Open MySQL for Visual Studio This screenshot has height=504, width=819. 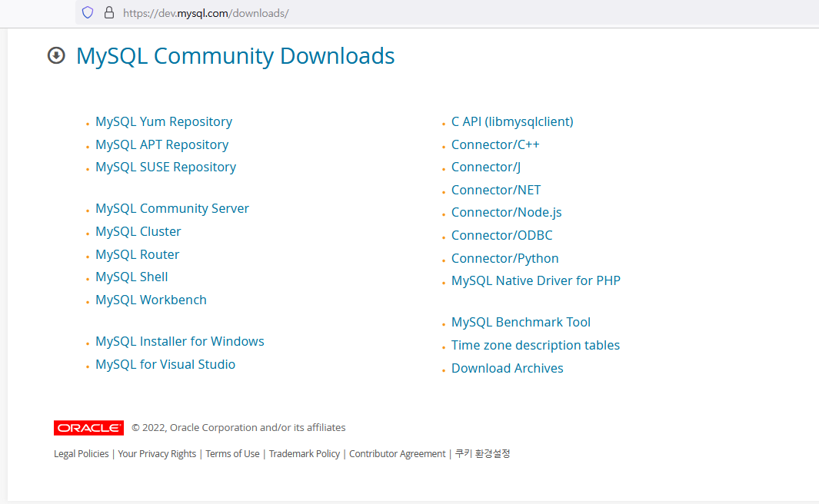coord(165,364)
